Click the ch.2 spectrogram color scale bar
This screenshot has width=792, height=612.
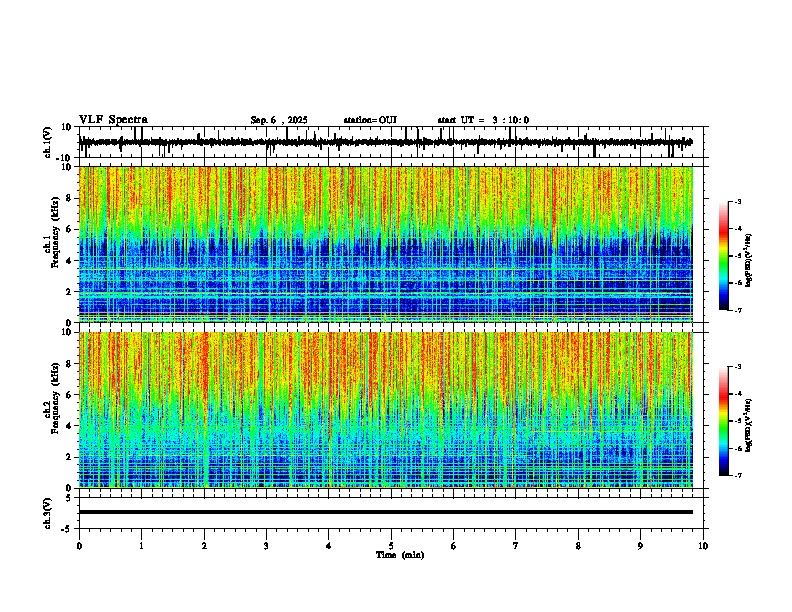click(724, 421)
